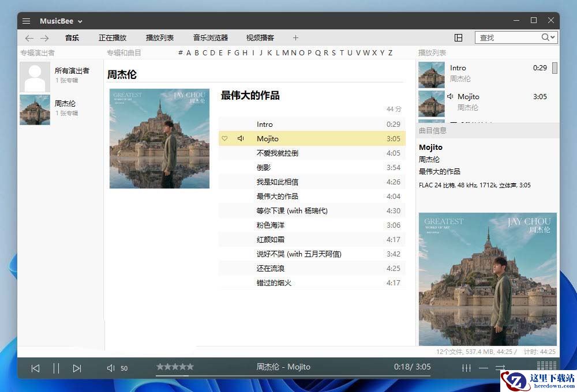This screenshot has height=392, width=577.
Task: Click the navigate forward arrow
Action: [x=44, y=38]
